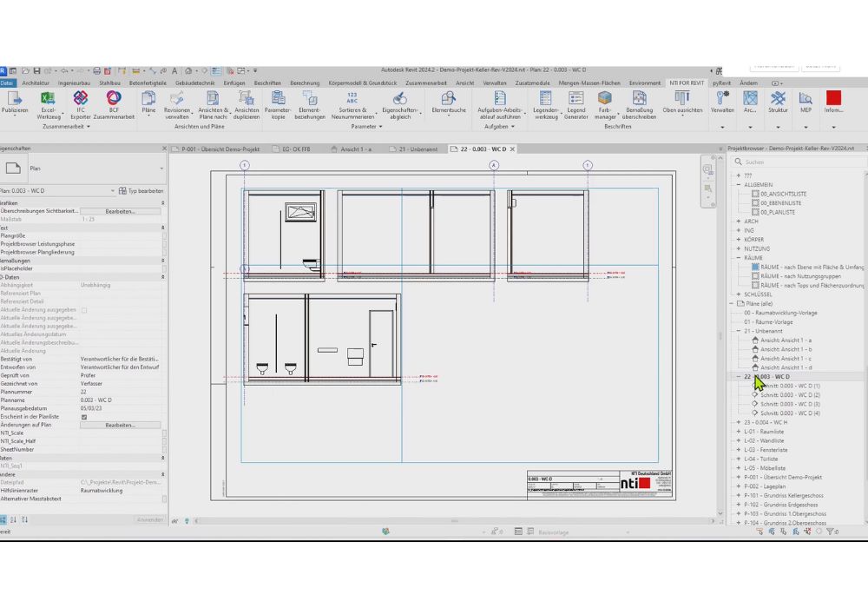
Task: Toggle 'Erscheint in der Planliste' checkbox
Action: click(84, 417)
